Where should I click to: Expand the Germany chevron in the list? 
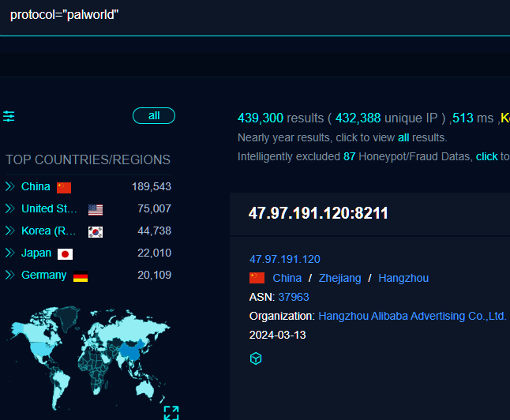click(x=10, y=276)
